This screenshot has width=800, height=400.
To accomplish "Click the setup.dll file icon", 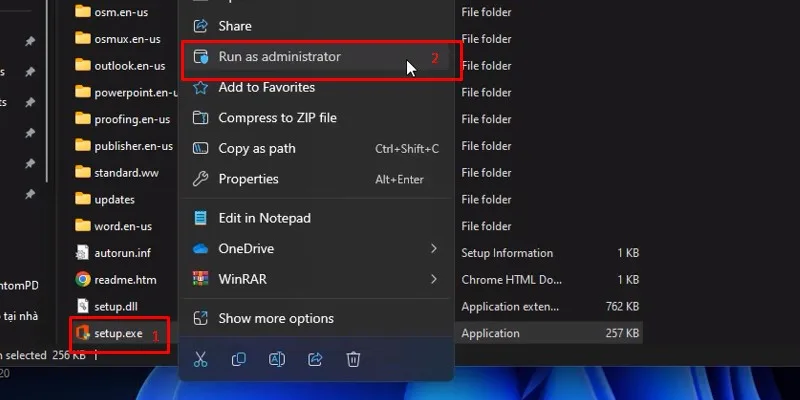I will pos(83,306).
